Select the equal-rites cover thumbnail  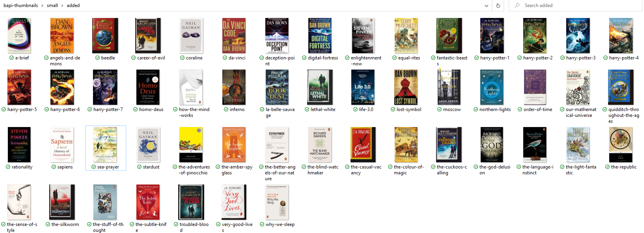pyautogui.click(x=406, y=36)
